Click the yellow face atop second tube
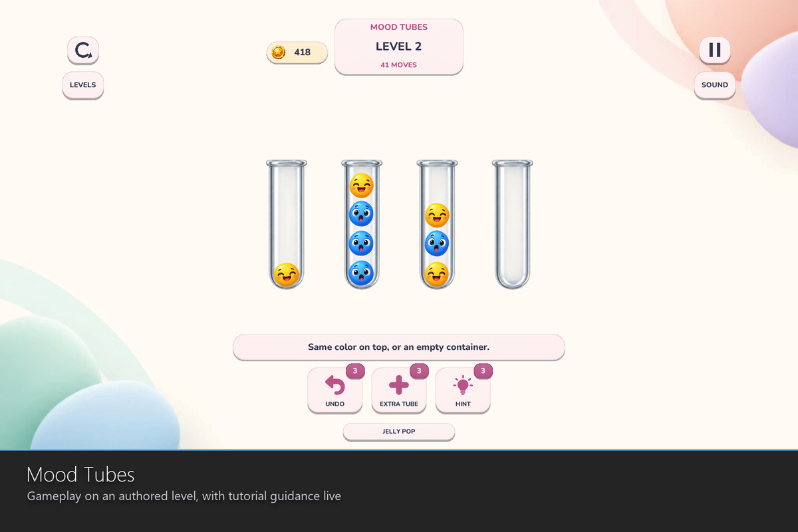Viewport: 798px width, 532px height. click(x=362, y=186)
